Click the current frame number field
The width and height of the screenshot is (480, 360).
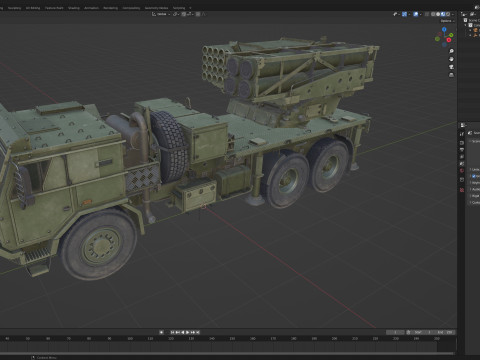tap(395, 332)
